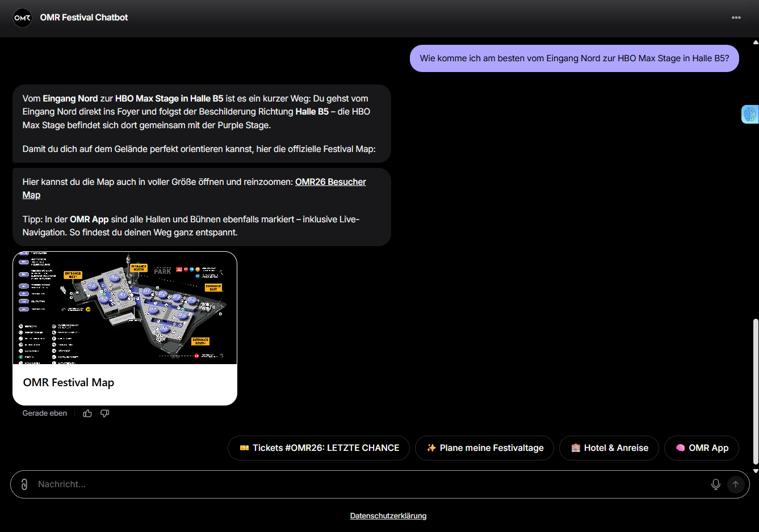The image size is (759, 532).
Task: Click the paperclip attachment icon
Action: (x=24, y=484)
